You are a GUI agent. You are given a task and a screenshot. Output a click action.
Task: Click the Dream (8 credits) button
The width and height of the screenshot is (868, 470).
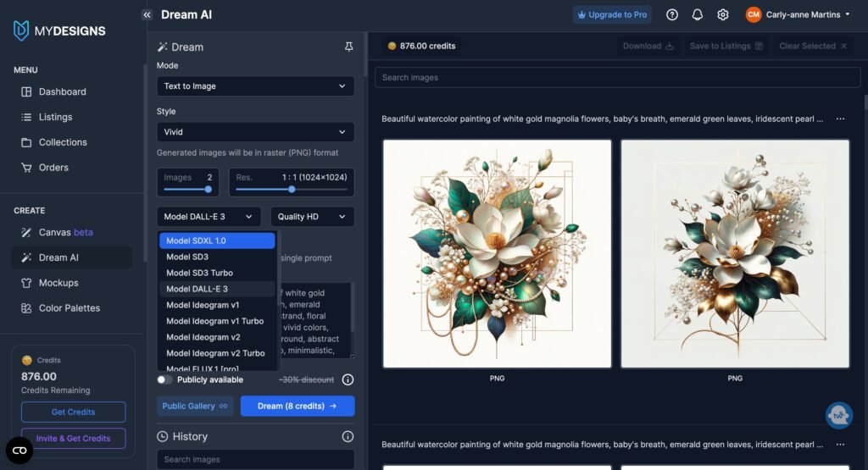(298, 406)
